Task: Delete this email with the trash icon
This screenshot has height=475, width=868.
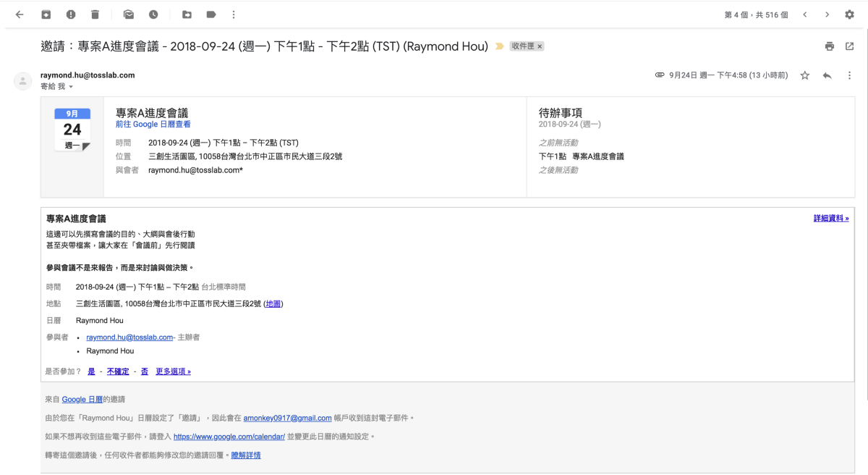Action: point(95,14)
